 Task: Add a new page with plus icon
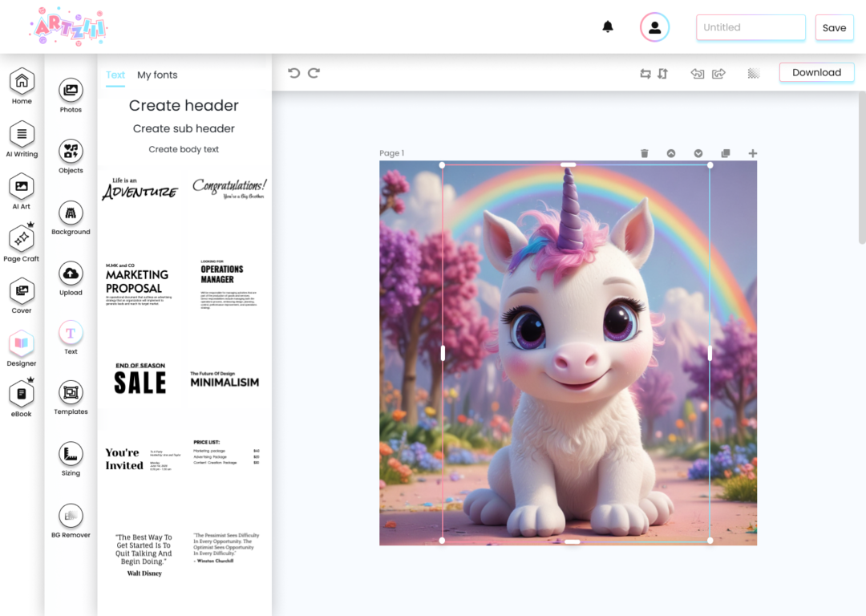coord(752,153)
